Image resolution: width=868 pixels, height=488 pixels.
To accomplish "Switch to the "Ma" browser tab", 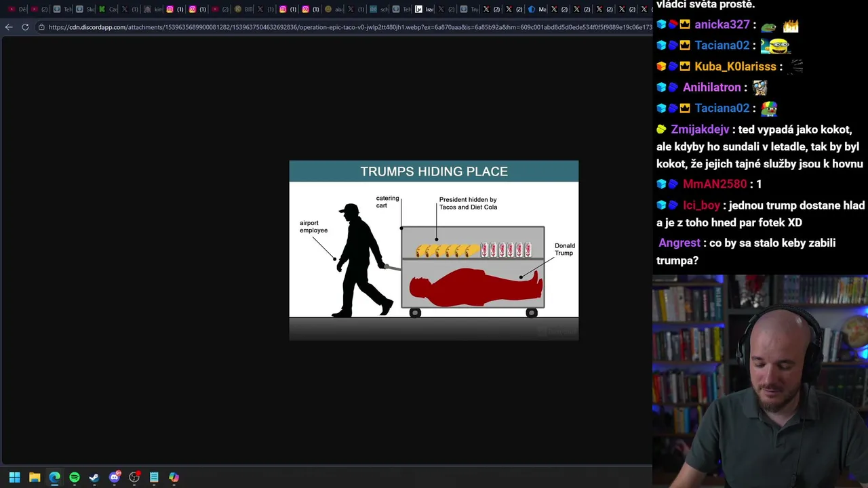I will (536, 9).
